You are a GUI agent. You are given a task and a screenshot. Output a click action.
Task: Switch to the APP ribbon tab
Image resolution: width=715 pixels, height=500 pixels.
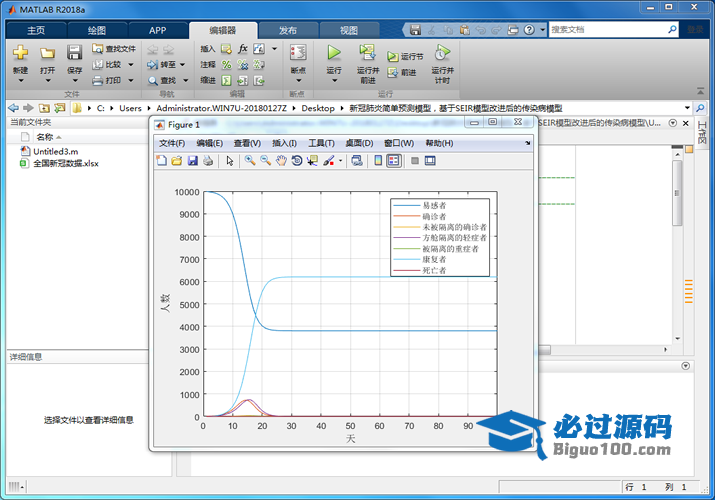coord(158,30)
